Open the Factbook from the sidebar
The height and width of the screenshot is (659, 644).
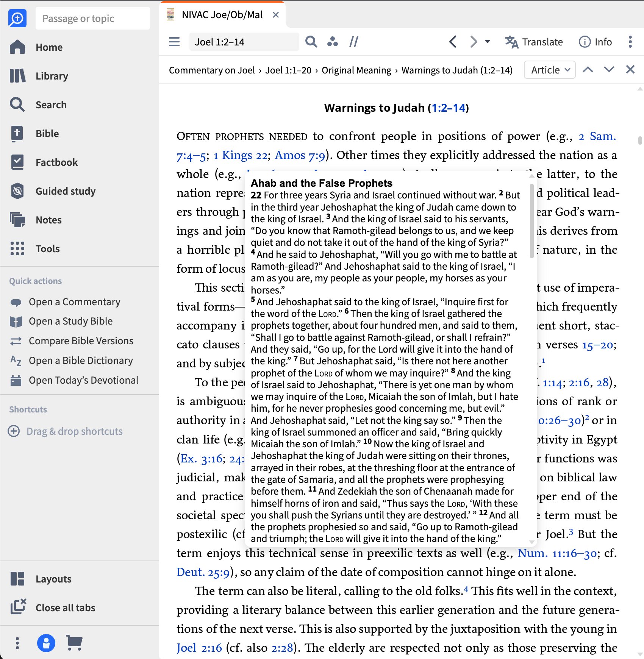(56, 162)
